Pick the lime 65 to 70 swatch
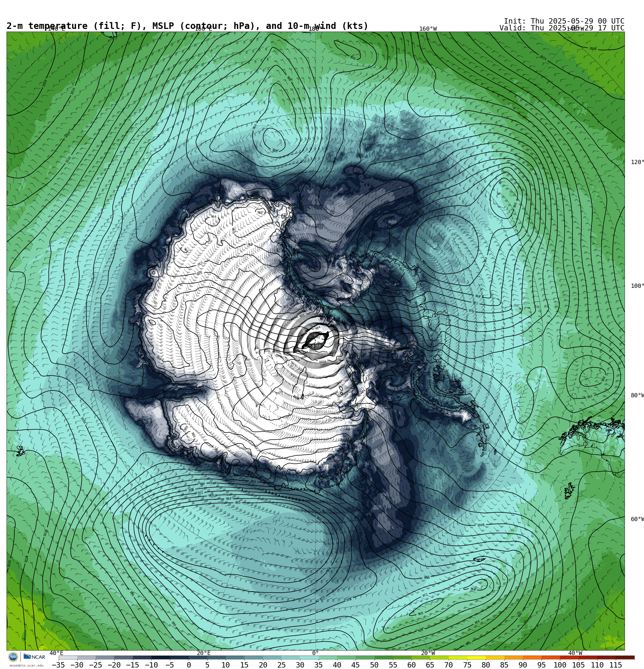 (x=439, y=657)
